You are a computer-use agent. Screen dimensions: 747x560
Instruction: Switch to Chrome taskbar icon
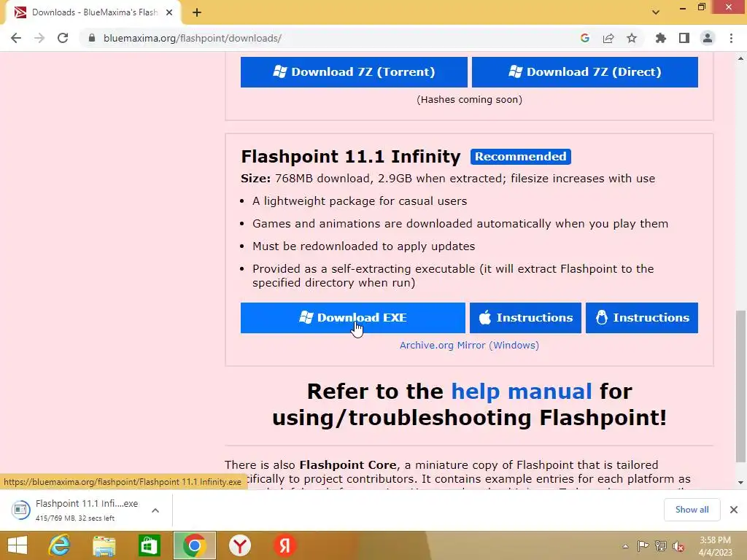[x=194, y=545]
